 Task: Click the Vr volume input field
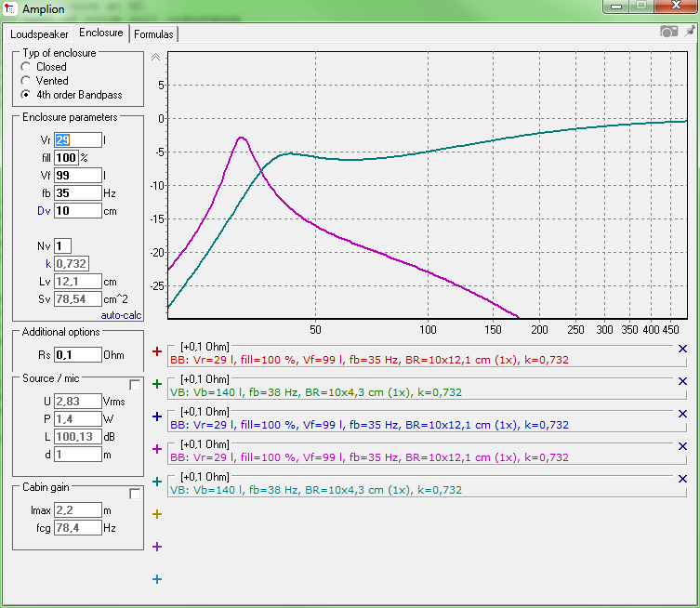78,140
